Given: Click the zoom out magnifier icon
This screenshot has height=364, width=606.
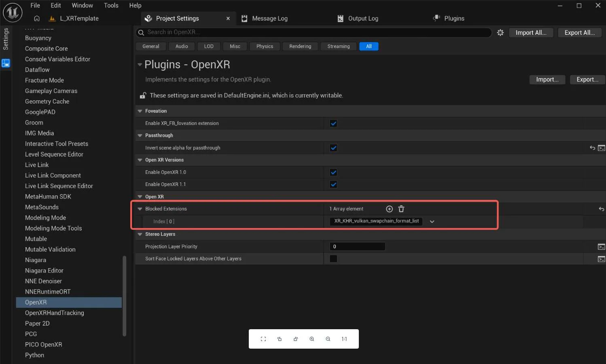Looking at the screenshot, I should point(328,339).
